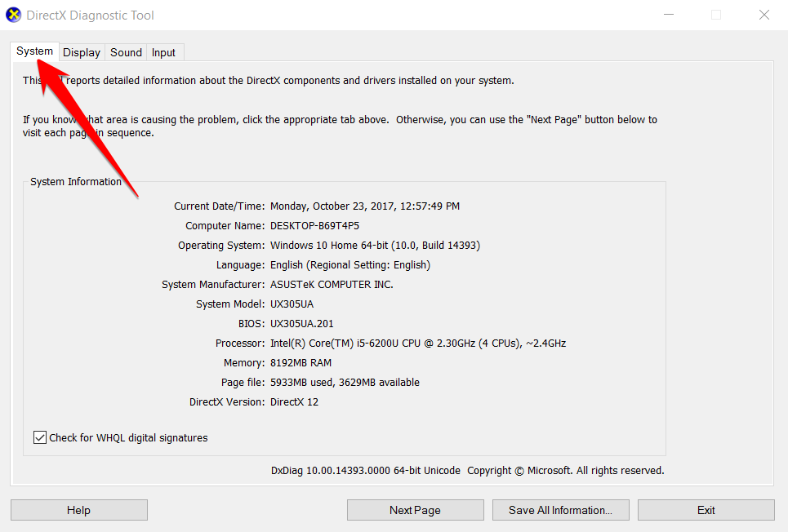Viewport: 788px width, 532px height.
Task: Close the DirectX Diagnostic Tool window
Action: pyautogui.click(x=764, y=15)
